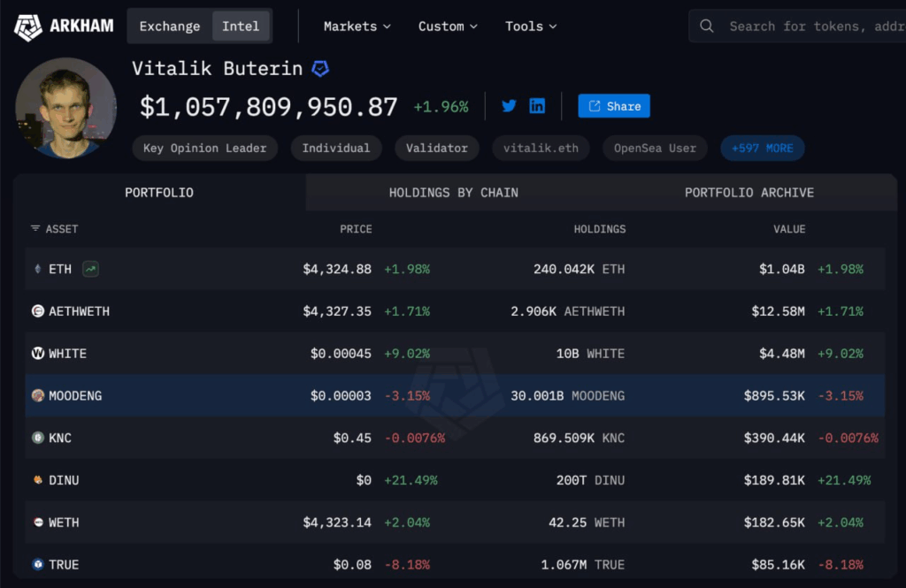Sort by the VALUE column header
906x588 pixels.
(x=789, y=229)
